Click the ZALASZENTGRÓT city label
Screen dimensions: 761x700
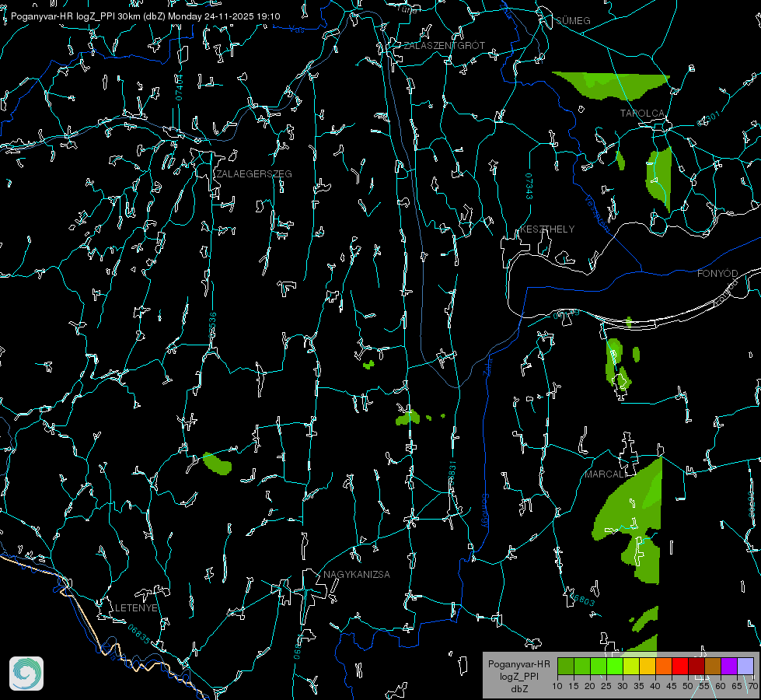[x=444, y=46]
